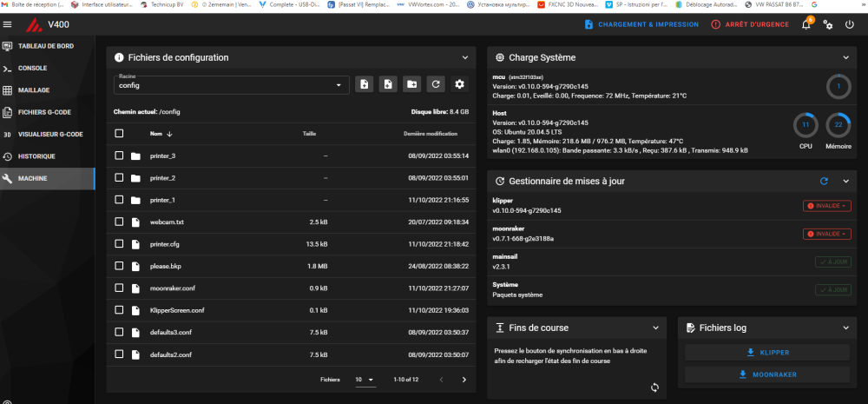Open the Maillage page
This screenshot has width=868, height=404.
(48, 89)
